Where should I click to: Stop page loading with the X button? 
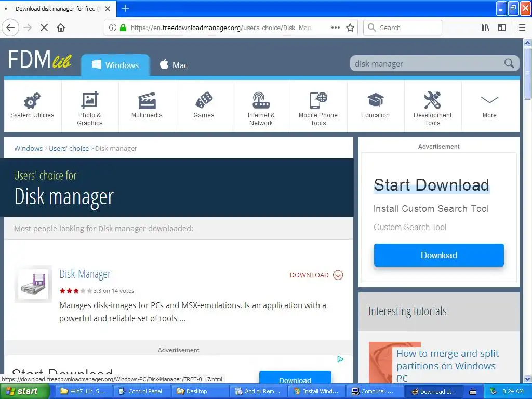point(44,28)
